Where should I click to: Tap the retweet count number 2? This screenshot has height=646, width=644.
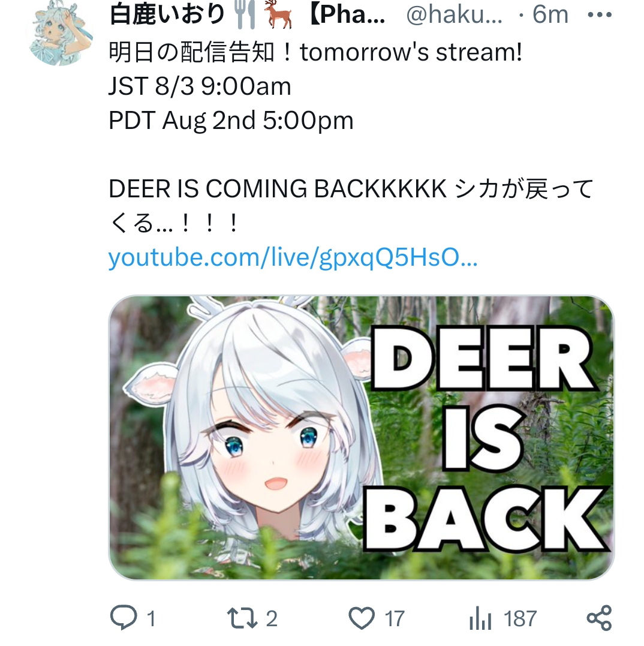[272, 618]
